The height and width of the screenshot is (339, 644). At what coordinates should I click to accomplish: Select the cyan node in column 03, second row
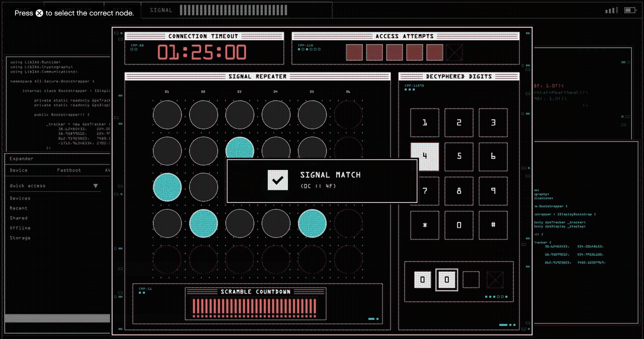[x=240, y=148]
